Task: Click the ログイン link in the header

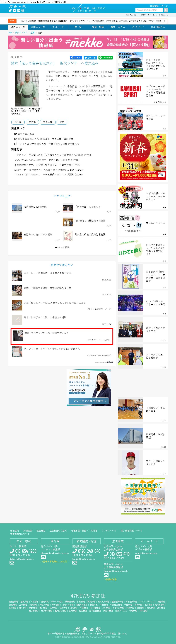Action: [164, 6]
